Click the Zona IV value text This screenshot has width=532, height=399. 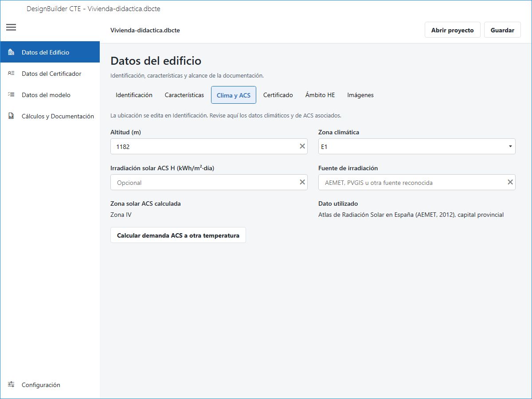pos(121,215)
